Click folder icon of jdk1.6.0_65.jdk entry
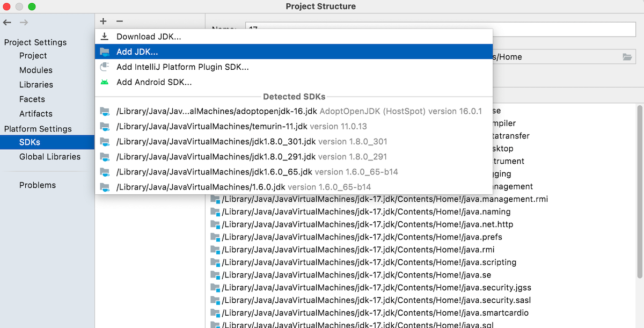This screenshot has width=644, height=328. coord(105,172)
